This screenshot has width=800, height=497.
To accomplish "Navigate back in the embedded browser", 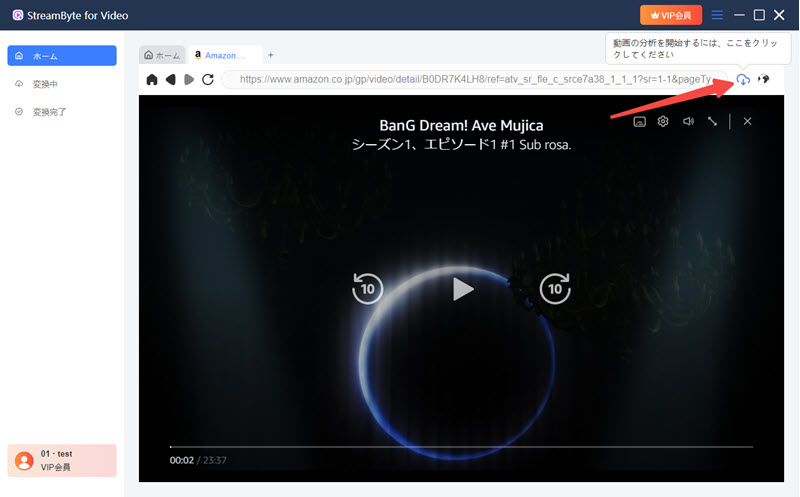I will [x=170, y=80].
